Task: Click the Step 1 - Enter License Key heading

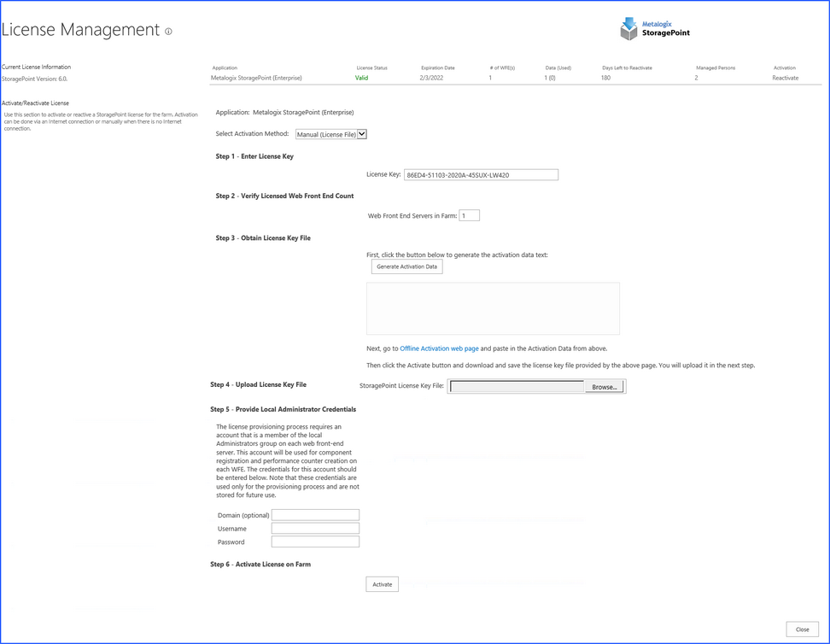Action: [254, 156]
